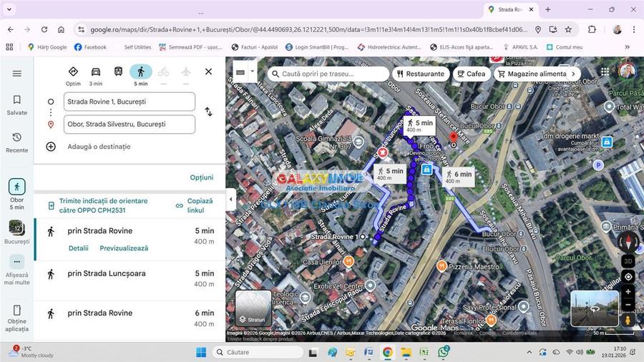Select the Optim best travel mode icon
Screen dimensions: 644x362
coord(73,72)
